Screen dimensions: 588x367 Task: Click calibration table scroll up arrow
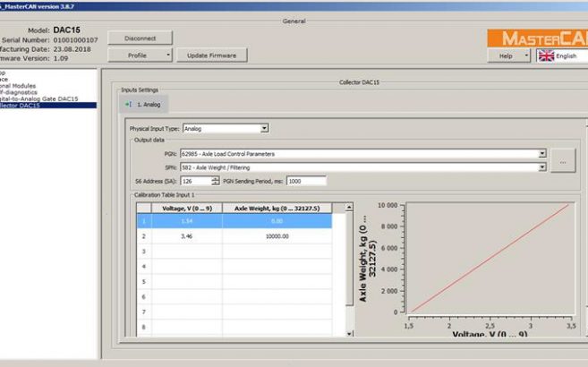349,207
